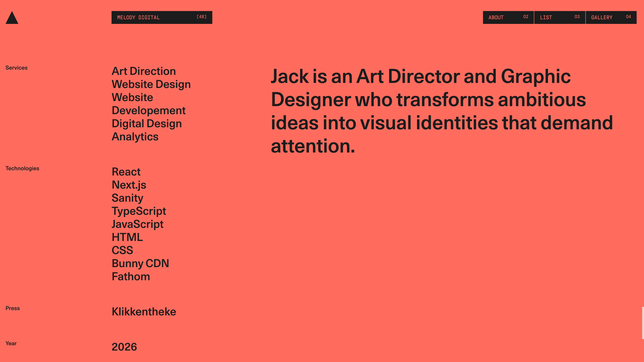
Task: Open the MELODY DIGITAL [48] button
Action: tap(162, 17)
